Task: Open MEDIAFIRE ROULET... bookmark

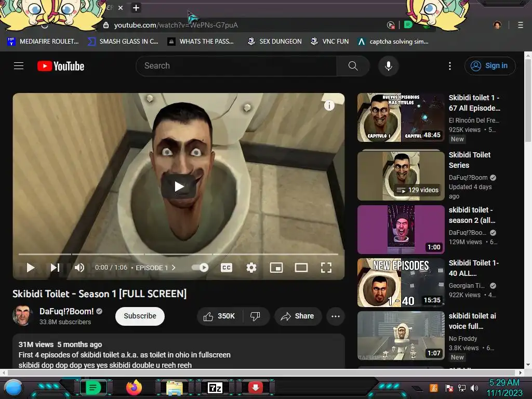Action: pyautogui.click(x=43, y=42)
